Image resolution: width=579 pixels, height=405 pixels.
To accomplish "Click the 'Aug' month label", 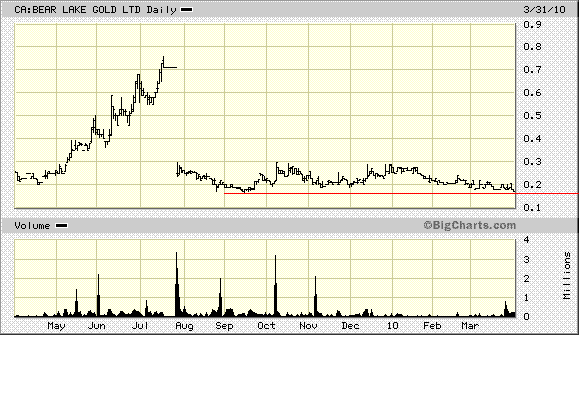I will pos(184,326).
